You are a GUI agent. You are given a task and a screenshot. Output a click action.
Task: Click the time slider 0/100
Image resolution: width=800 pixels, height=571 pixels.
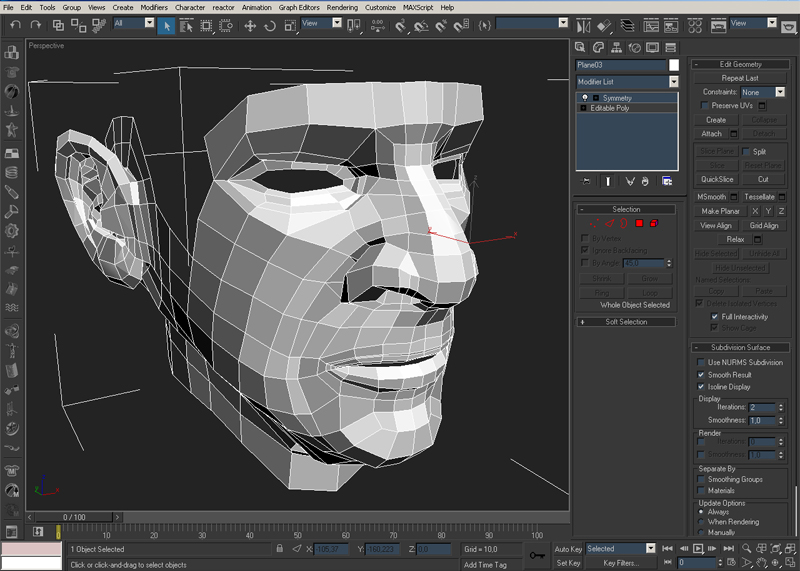coord(74,517)
